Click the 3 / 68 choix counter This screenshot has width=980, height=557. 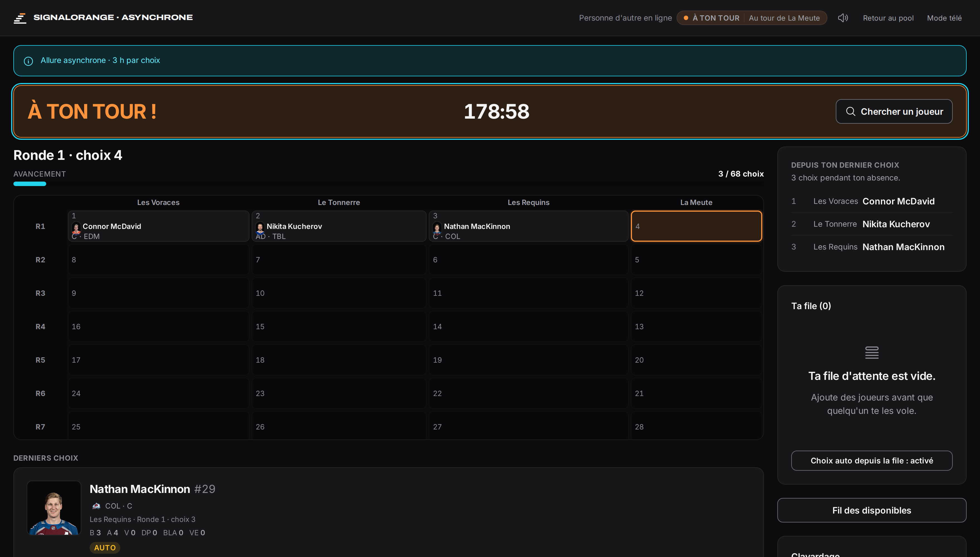741,174
